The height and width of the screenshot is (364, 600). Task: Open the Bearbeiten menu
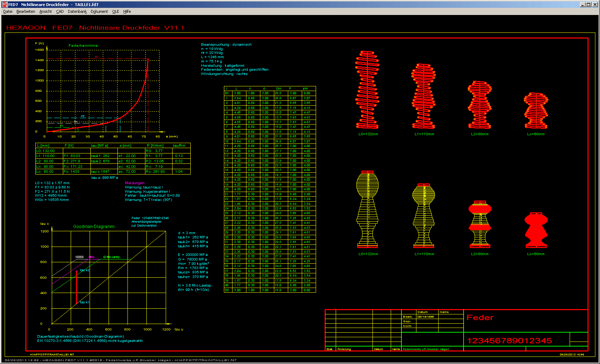[26, 11]
